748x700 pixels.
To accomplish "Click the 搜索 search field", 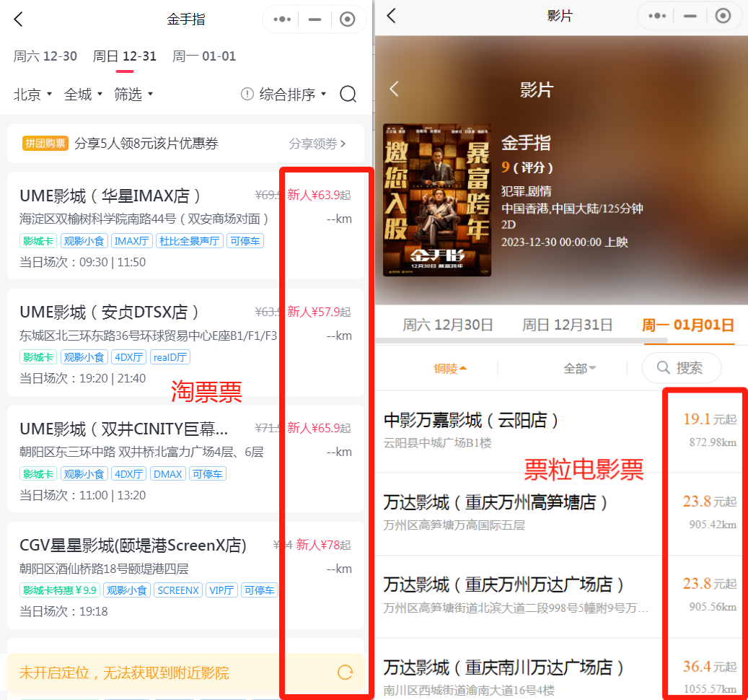I will [681, 367].
